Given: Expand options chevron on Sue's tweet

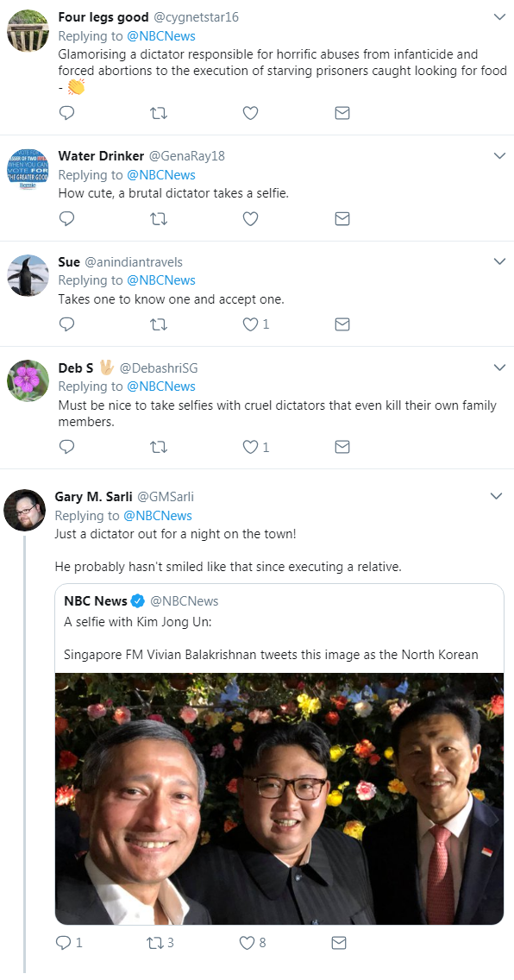Looking at the screenshot, I should 499,261.
